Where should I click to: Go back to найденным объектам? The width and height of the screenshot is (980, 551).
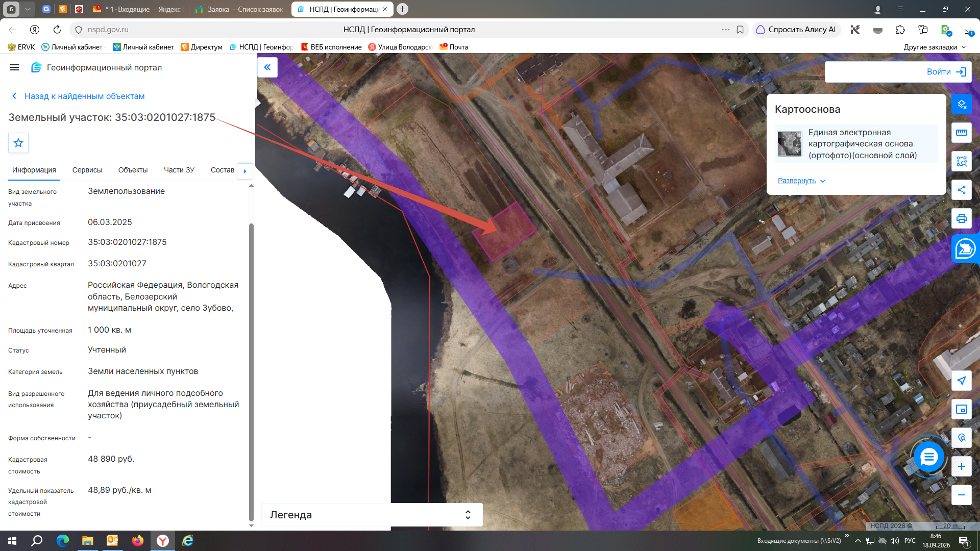pos(78,96)
